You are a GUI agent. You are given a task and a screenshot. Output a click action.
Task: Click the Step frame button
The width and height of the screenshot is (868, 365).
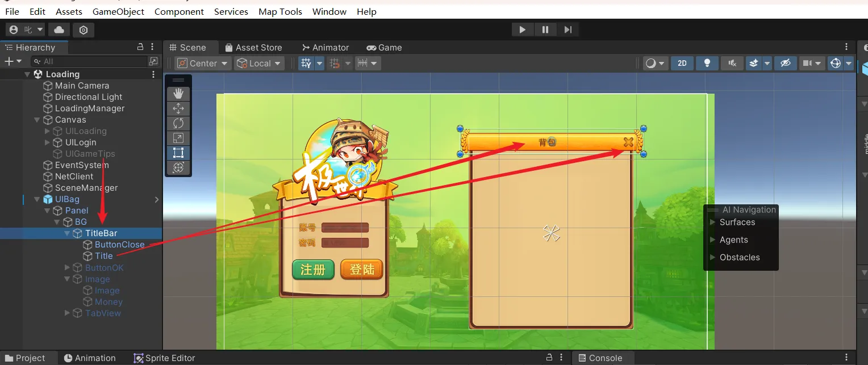567,30
